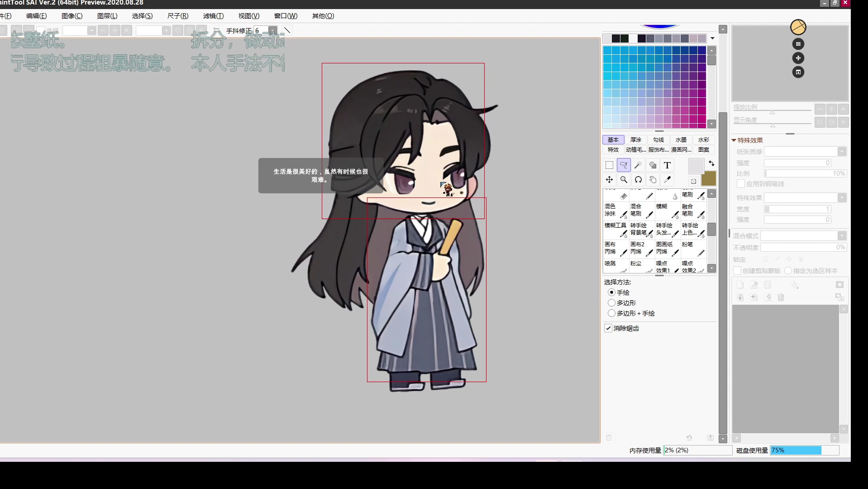Open the 手抖修正 stabilizer dropdown
Viewport: 868px width, 489px height.
point(272,30)
